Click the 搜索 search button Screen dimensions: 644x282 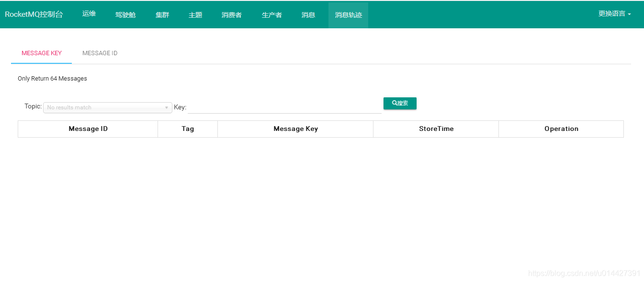pyautogui.click(x=400, y=103)
